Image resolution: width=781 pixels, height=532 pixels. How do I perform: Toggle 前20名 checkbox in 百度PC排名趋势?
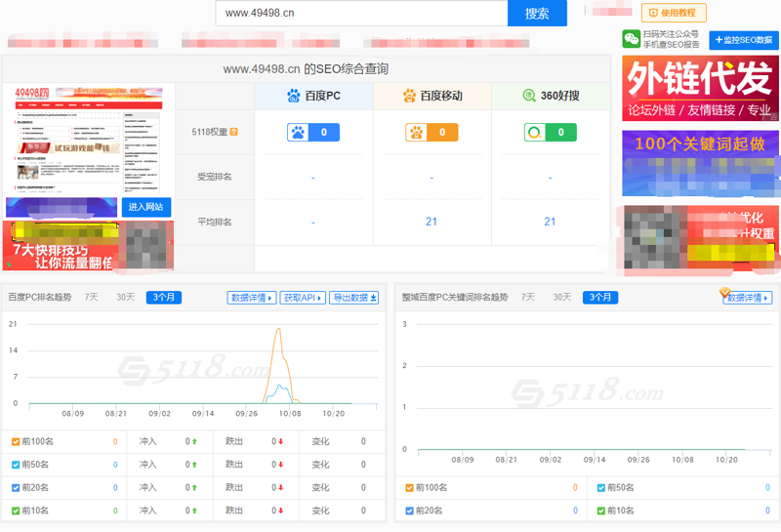coord(16,488)
